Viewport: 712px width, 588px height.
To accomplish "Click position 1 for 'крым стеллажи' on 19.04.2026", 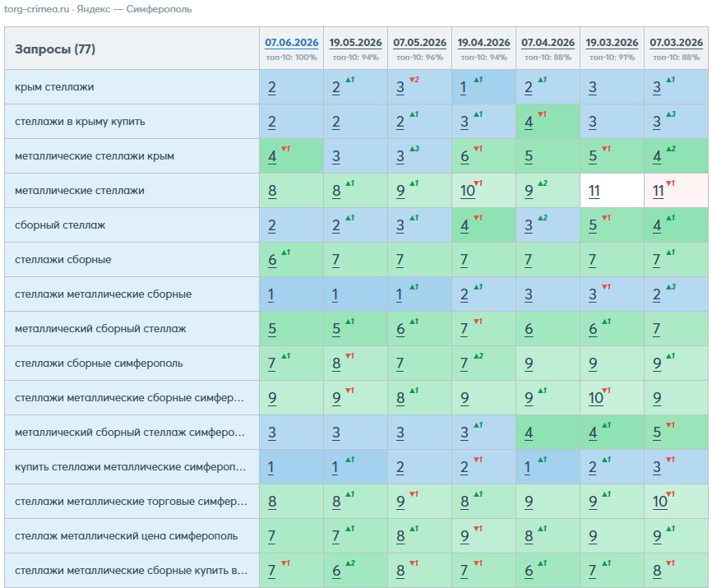I will [x=463, y=87].
